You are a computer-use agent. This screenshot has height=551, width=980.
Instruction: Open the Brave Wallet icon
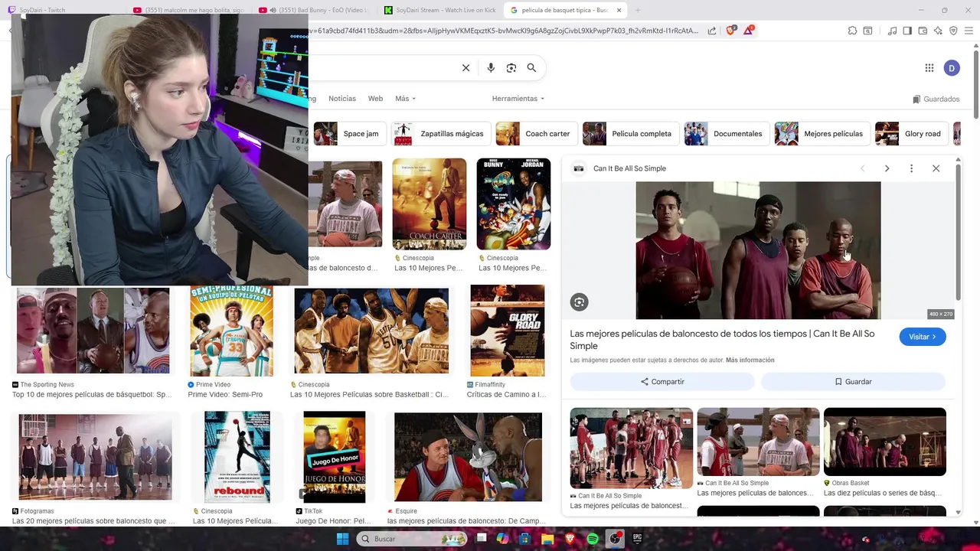(923, 31)
